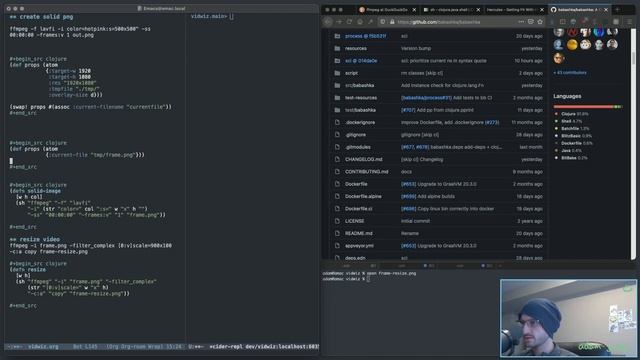640x360 pixels.
Task: Open the .dockerignore file
Action: coord(360,122)
